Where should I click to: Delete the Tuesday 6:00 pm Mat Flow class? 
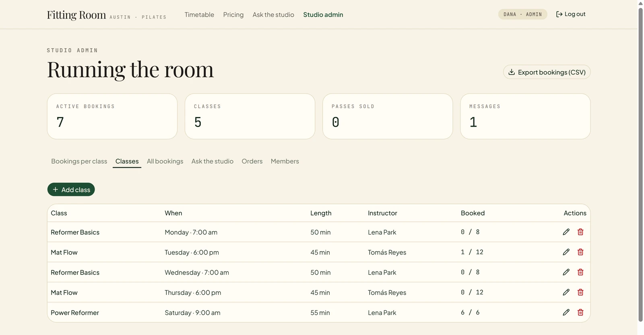580,252
